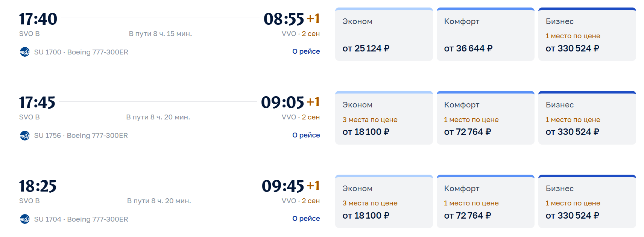This screenshot has width=644, height=237.
Task: Open "О рейсе" details for 17:45 flight
Action: (x=306, y=135)
